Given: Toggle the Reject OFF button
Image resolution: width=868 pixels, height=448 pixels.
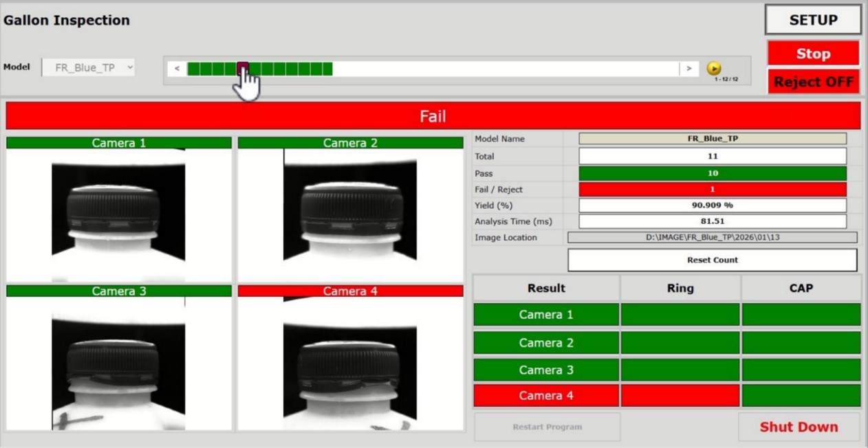Looking at the screenshot, I should tap(813, 82).
